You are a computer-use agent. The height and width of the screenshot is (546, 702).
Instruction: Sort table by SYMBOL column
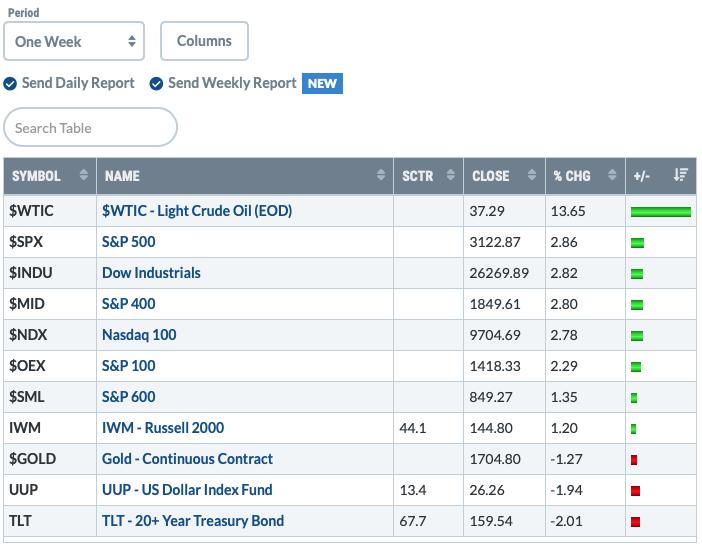pos(50,176)
